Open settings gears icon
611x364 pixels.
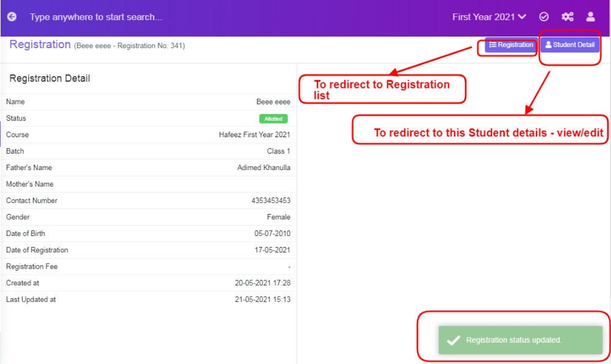(568, 16)
